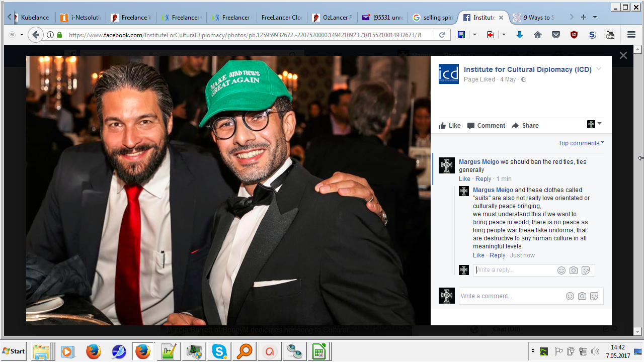Switch to the selling spiri Google tab

click(x=433, y=18)
